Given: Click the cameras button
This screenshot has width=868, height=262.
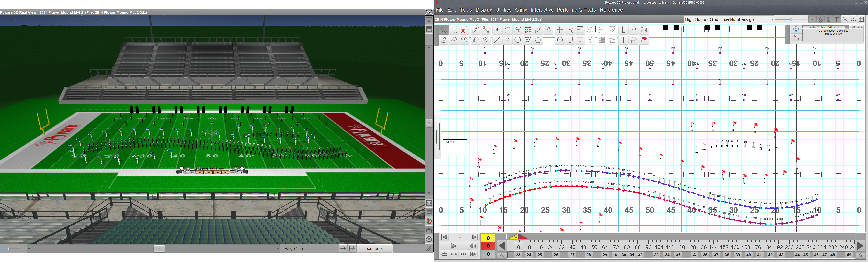Looking at the screenshot, I should [375, 248].
